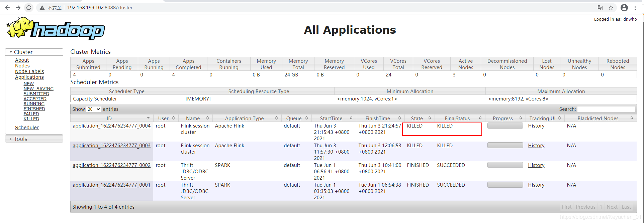Go back to previous browser page
This screenshot has height=223, width=644.
click(x=7, y=7)
